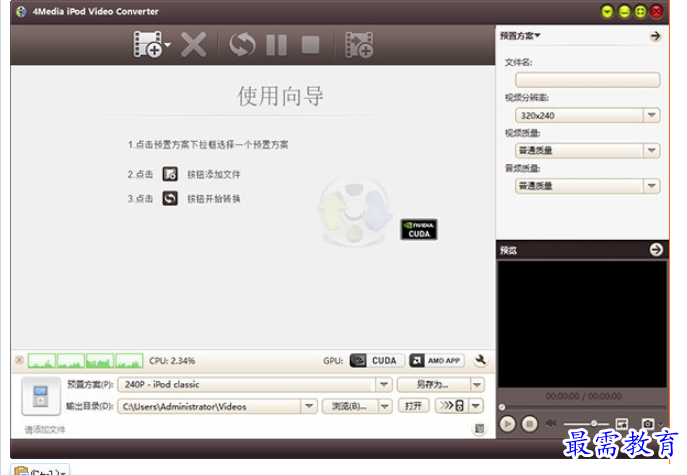Screen dimensions: 687x475
Task: Click the Add File filmstrip toolbar icon
Action: click(x=148, y=44)
